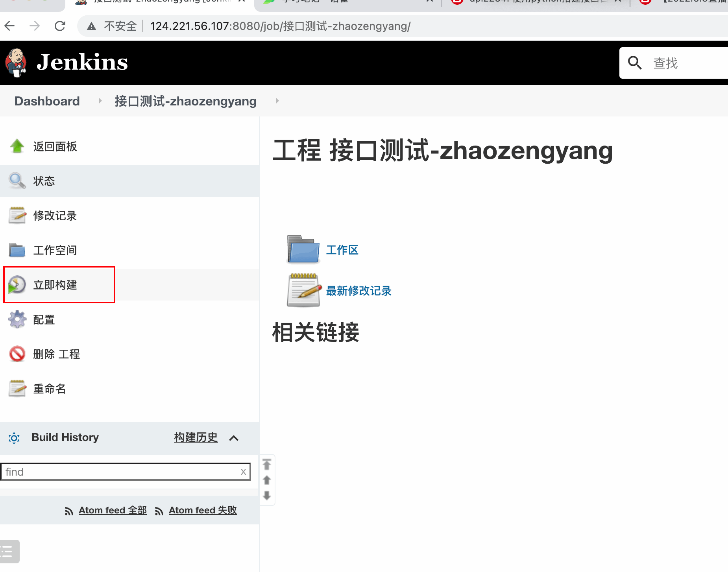Image resolution: width=728 pixels, height=572 pixels.
Task: Expand the project breadcrumb dropdown arrow
Action: pyautogui.click(x=277, y=101)
